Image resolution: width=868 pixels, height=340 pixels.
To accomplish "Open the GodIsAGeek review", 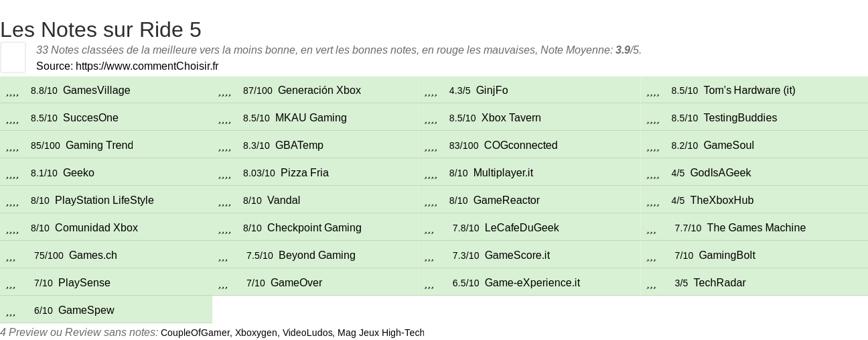I will click(721, 173).
